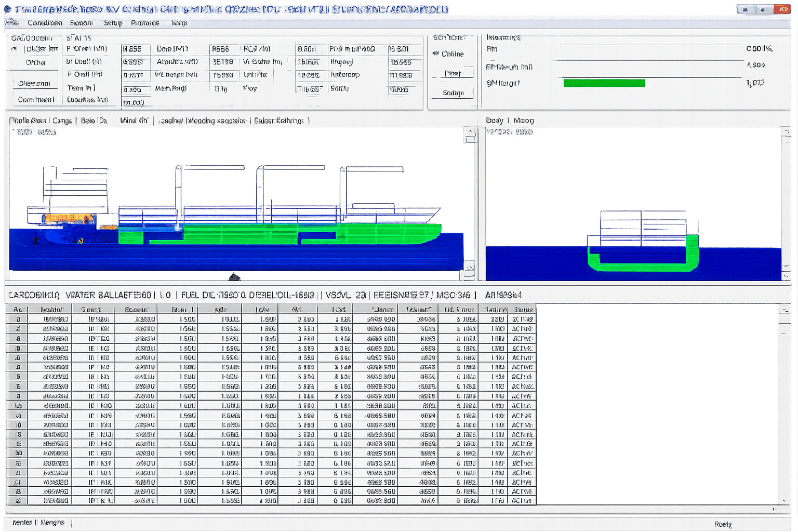
Task: Select the tab right of Body above cross-section
Action: [524, 121]
